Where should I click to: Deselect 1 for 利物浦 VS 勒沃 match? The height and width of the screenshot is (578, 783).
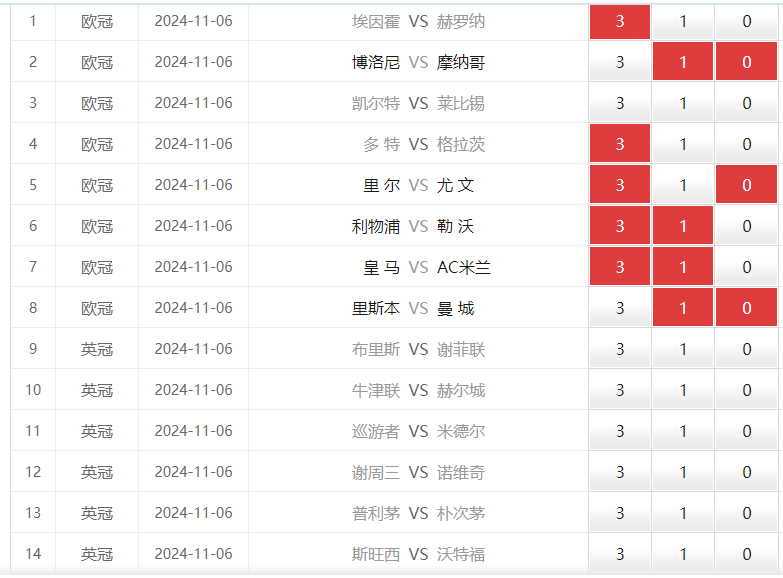pyautogui.click(x=683, y=226)
